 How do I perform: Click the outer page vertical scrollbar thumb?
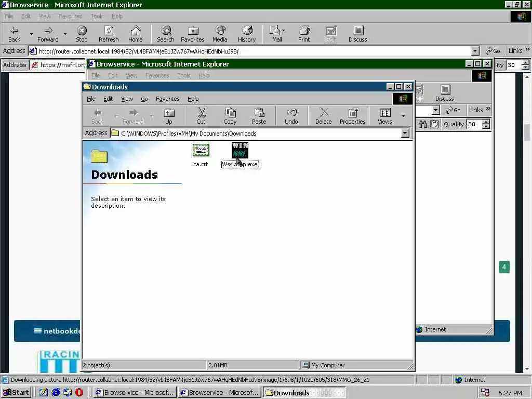click(527, 132)
